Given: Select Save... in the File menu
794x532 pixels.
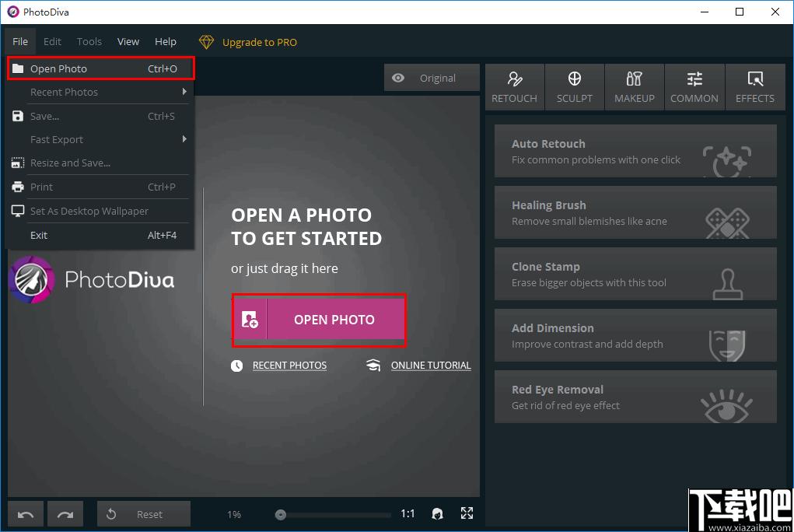Looking at the screenshot, I should coord(100,116).
